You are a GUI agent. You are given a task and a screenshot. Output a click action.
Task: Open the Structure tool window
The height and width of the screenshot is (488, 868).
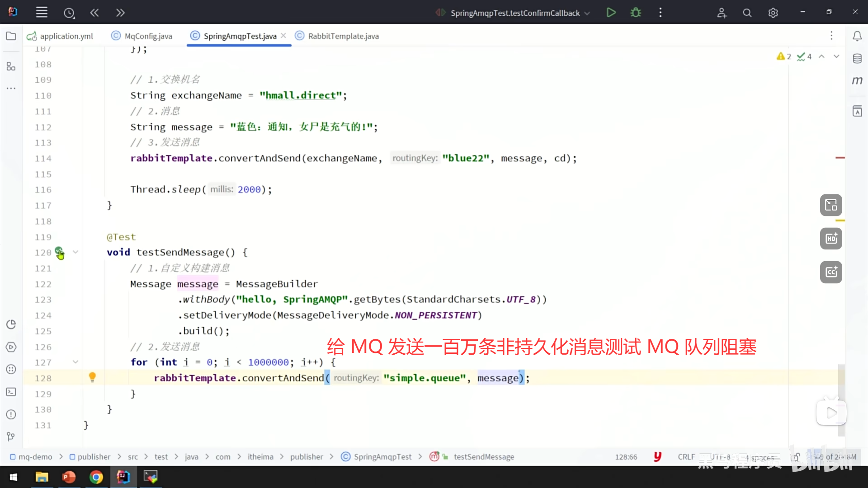pyautogui.click(x=11, y=67)
